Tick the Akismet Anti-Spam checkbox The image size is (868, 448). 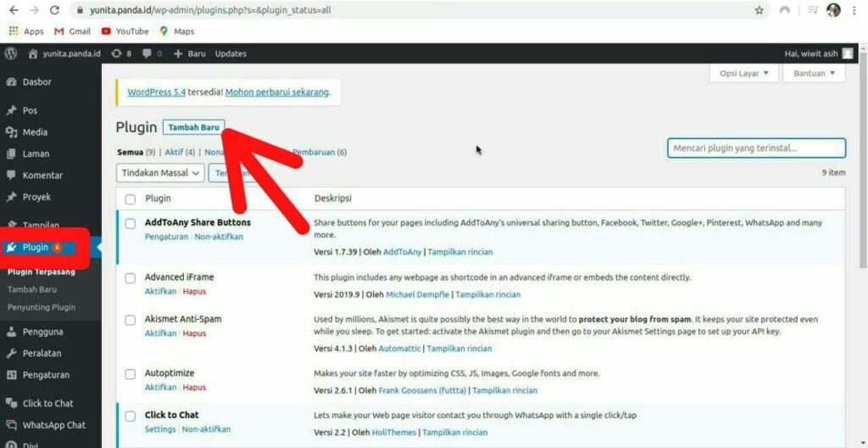(130, 321)
